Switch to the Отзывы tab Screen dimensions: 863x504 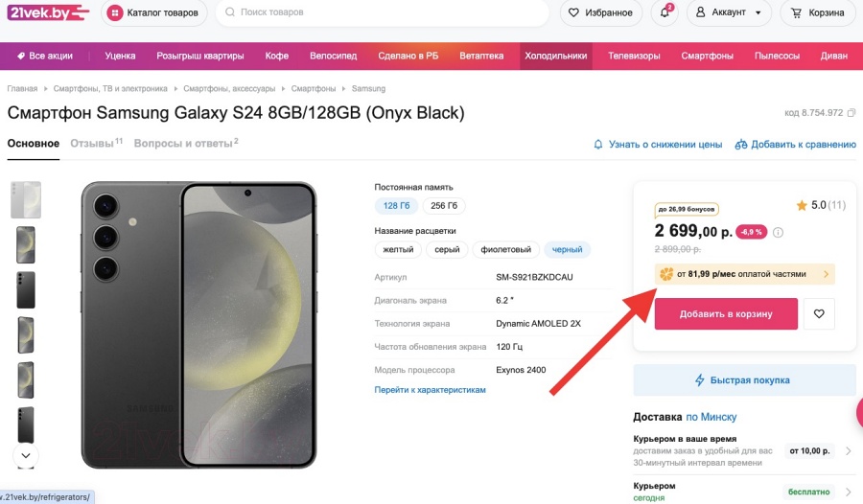(92, 144)
